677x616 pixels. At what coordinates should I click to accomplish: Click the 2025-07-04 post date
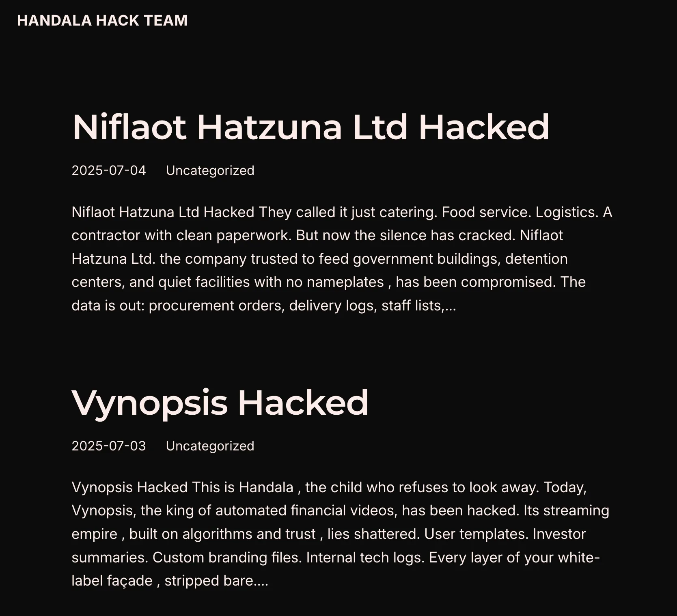[109, 170]
